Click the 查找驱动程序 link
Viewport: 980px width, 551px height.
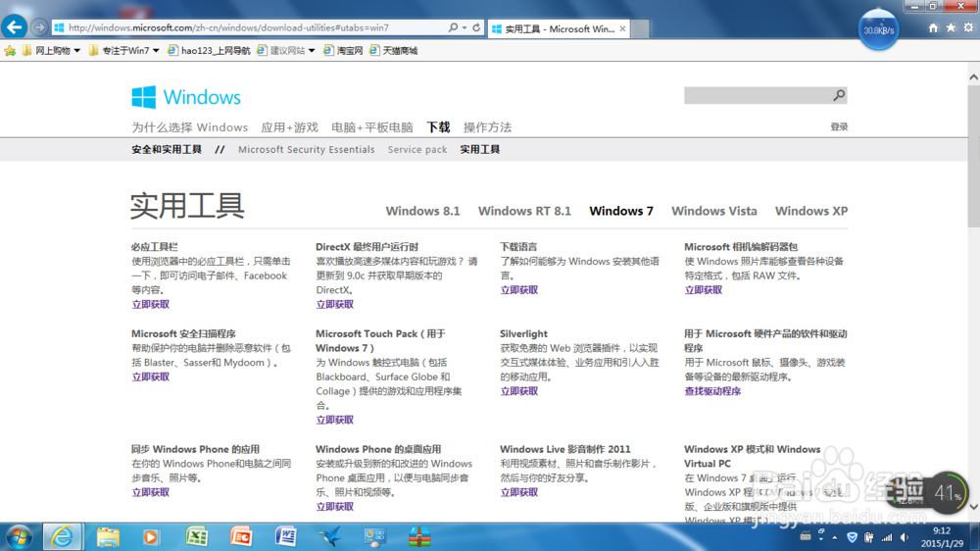[712, 391]
